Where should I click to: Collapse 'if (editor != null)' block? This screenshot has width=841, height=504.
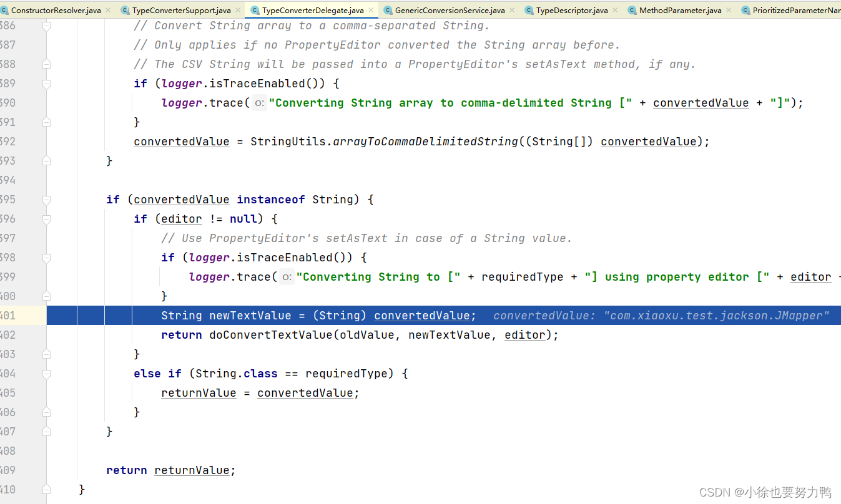click(x=46, y=219)
